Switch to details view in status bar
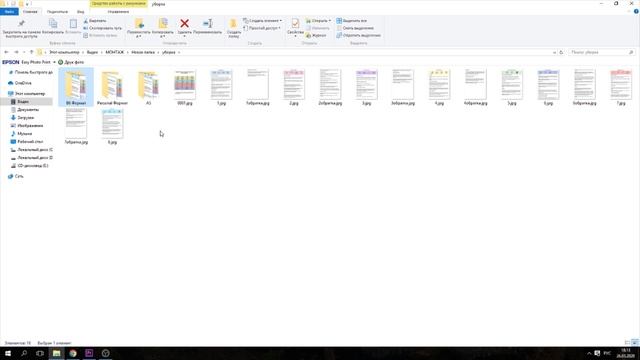 628,343
